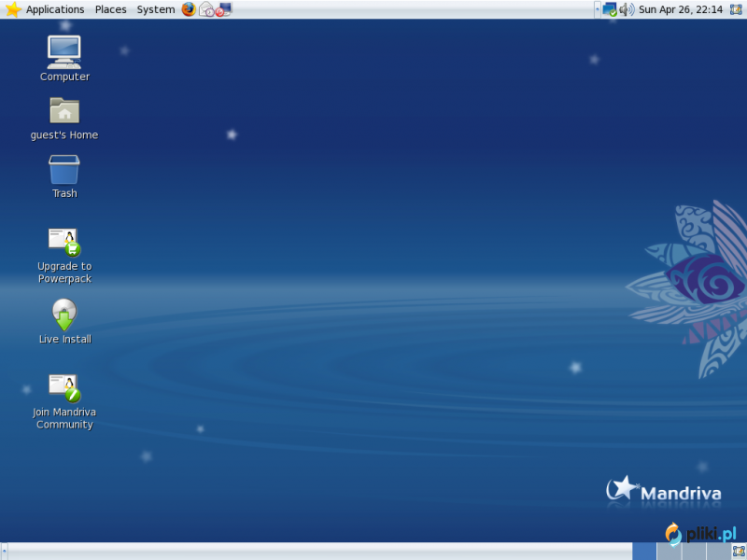Open the Places menu
The image size is (747, 560).
[x=110, y=9]
